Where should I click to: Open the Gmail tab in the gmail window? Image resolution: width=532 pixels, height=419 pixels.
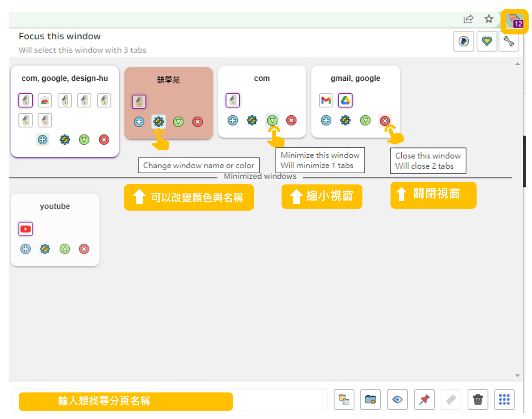tap(326, 100)
